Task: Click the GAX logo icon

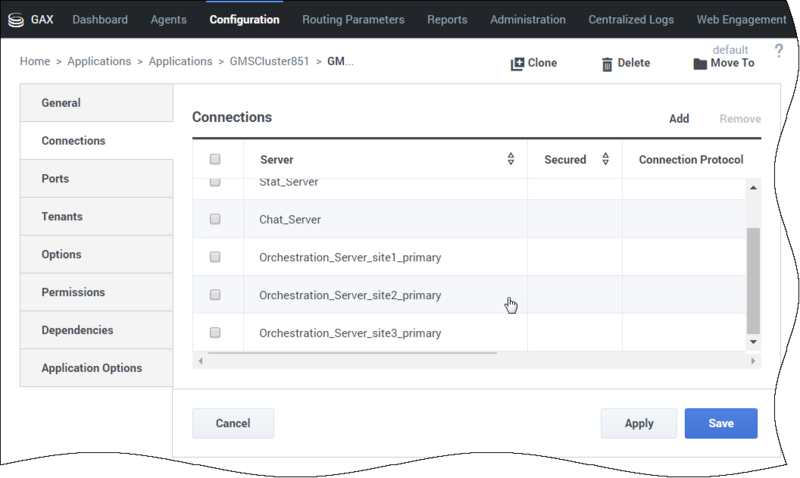Action: tap(16, 20)
